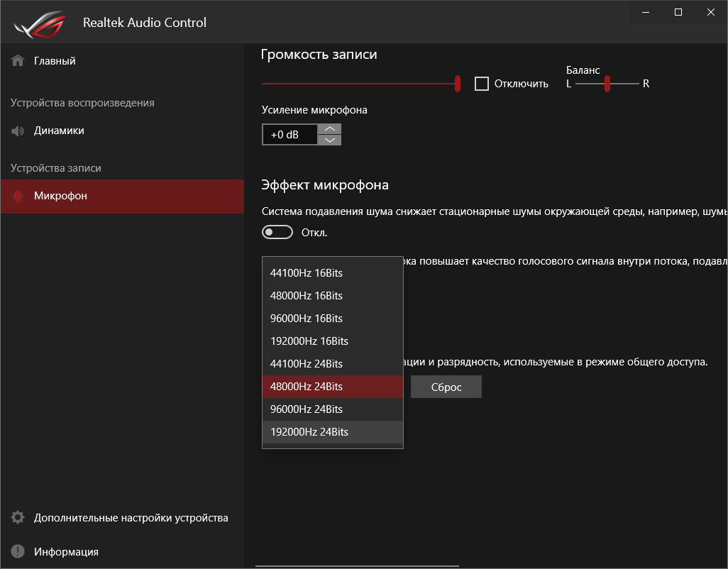Click the microphone icon beside Микрофон
This screenshot has width=728, height=569.
pyautogui.click(x=16, y=195)
